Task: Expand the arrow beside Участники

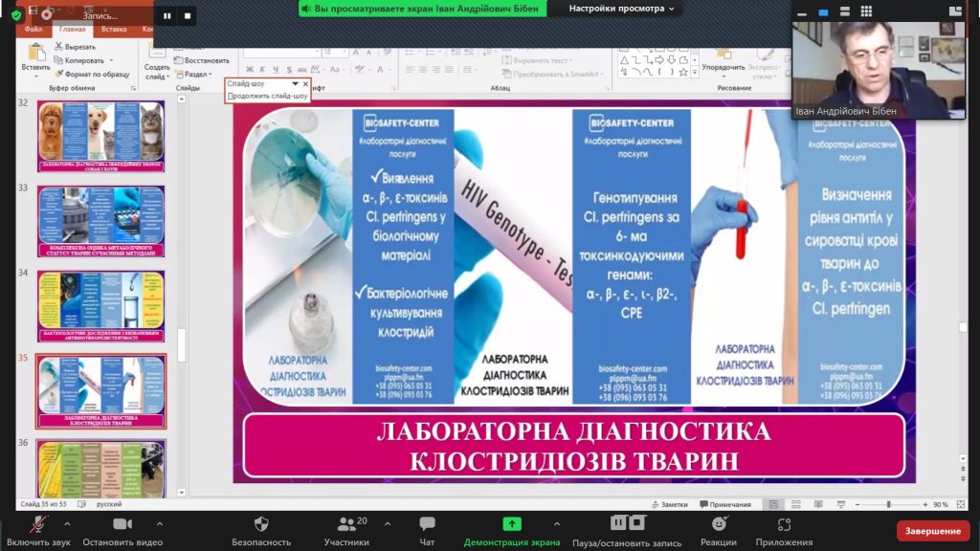Action: [x=388, y=524]
